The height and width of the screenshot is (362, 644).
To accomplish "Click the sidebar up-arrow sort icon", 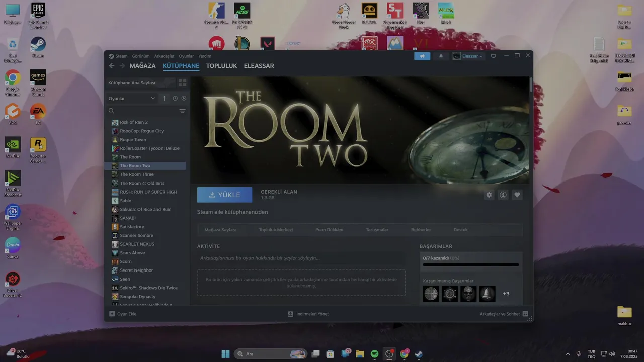I will pyautogui.click(x=164, y=98).
